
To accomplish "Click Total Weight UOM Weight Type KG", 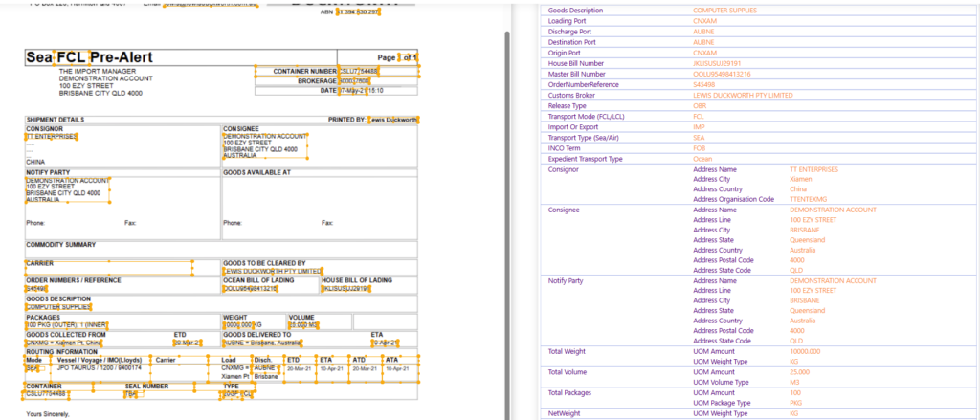I will [793, 362].
